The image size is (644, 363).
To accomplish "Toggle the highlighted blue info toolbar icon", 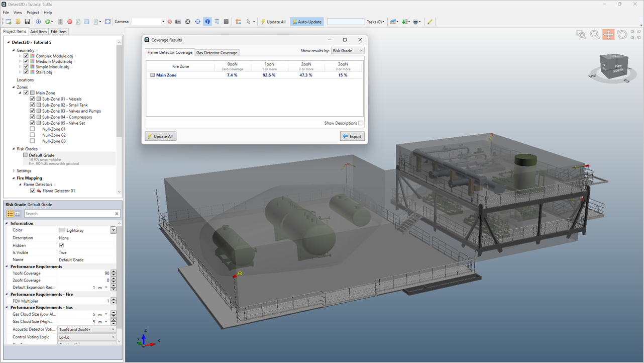I will [x=207, y=22].
